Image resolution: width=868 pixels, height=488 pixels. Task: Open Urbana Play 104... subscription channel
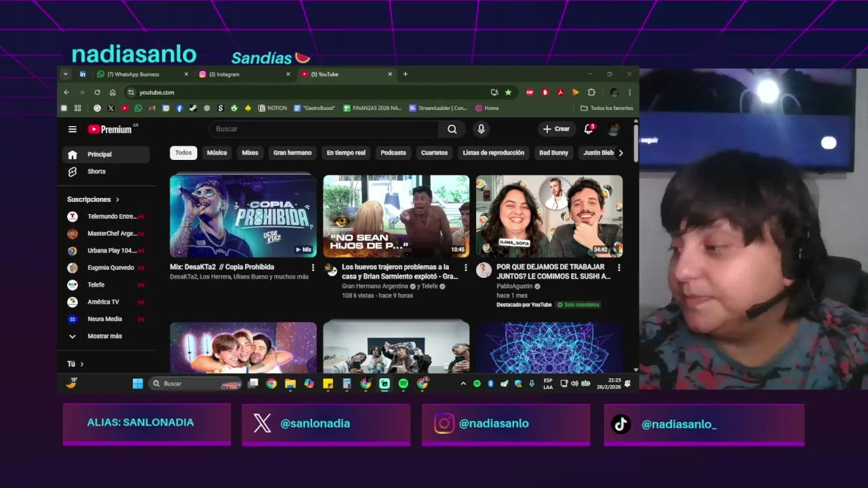106,251
